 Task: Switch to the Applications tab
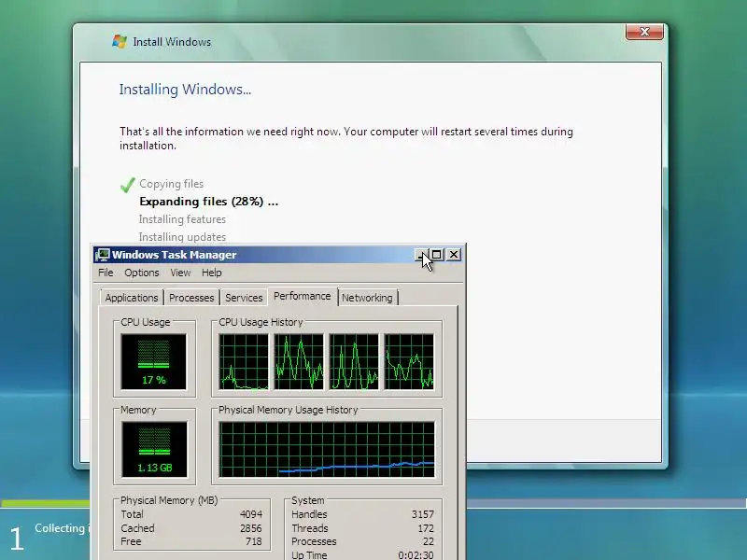coord(132,298)
